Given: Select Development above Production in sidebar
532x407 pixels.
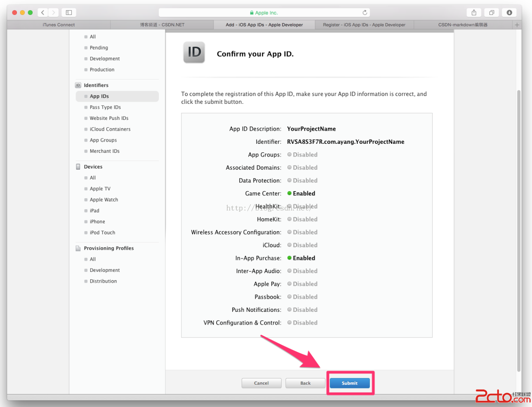Looking at the screenshot, I should coord(105,59).
